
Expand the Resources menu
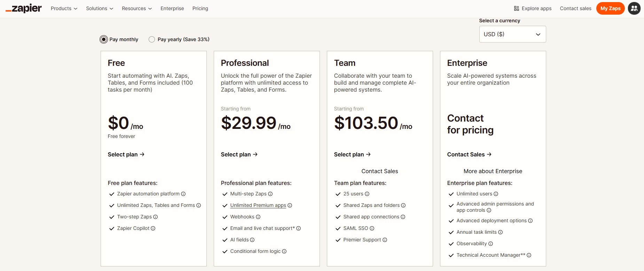pyautogui.click(x=137, y=8)
